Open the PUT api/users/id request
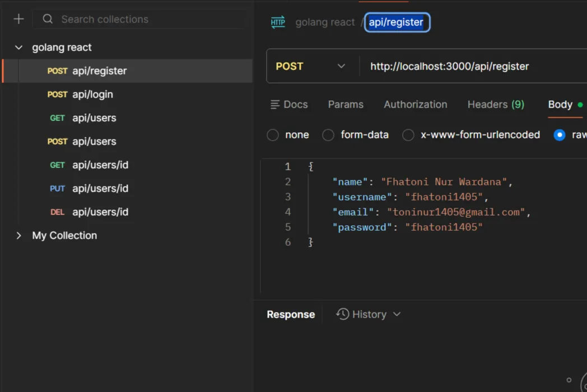587x392 pixels. (127, 188)
